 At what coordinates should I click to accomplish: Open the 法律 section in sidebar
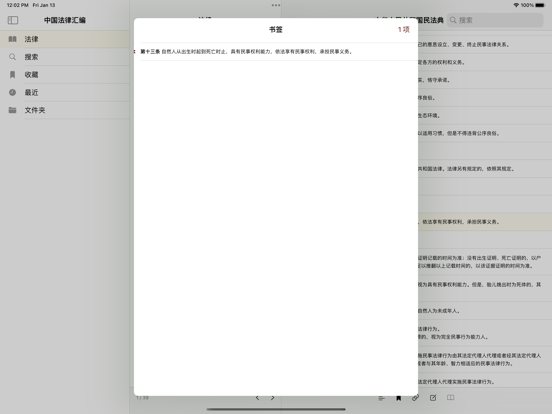point(65,39)
